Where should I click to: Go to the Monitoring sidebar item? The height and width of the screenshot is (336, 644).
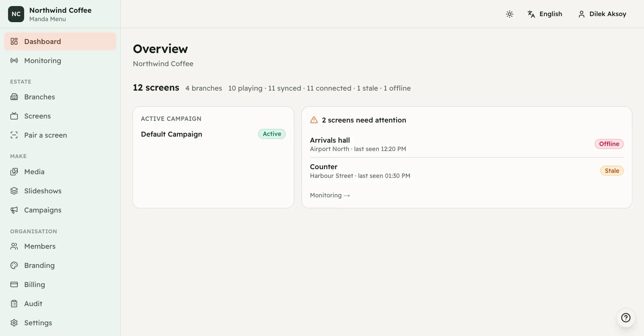pyautogui.click(x=60, y=60)
